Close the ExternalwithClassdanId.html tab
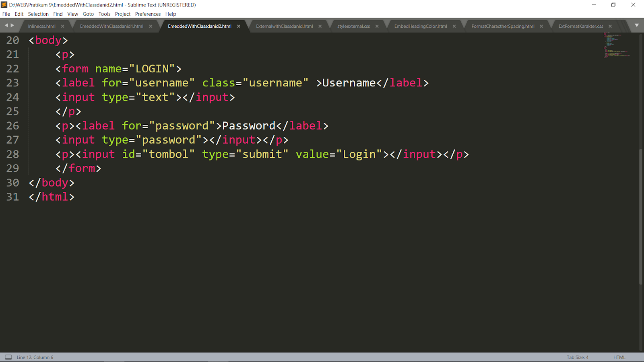 tap(320, 26)
